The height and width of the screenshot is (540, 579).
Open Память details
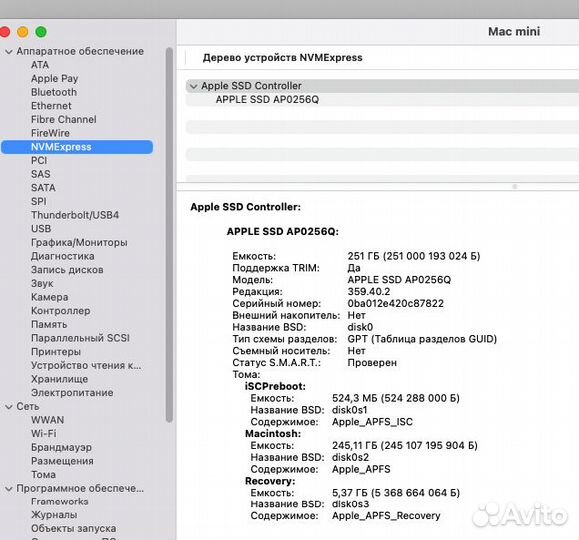(49, 324)
